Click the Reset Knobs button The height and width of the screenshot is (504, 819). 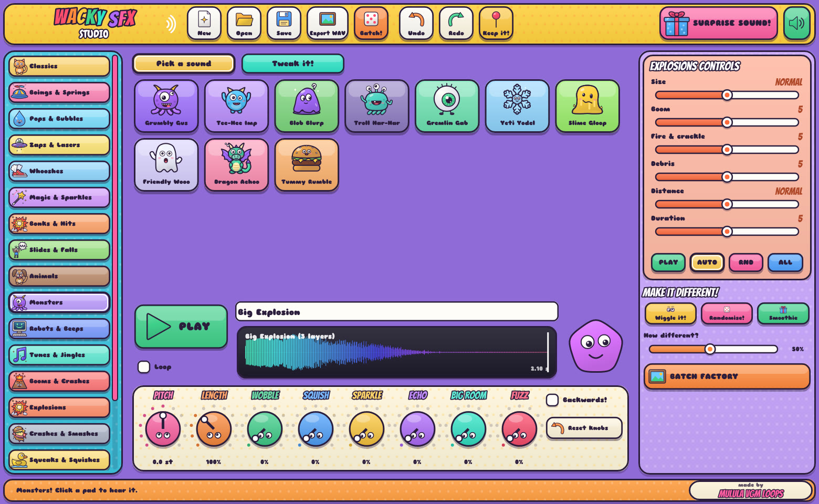point(584,428)
